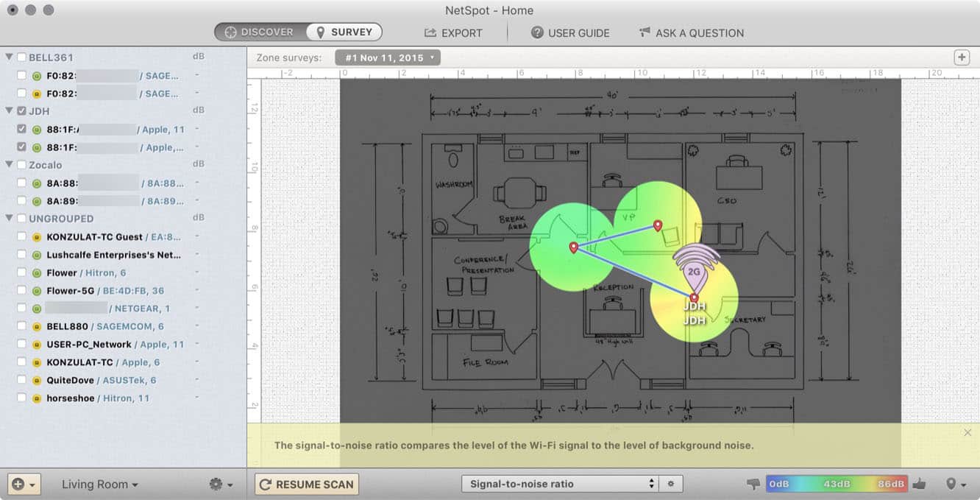980x500 pixels.
Task: Click the plus add button in sidebar footer
Action: click(x=23, y=484)
